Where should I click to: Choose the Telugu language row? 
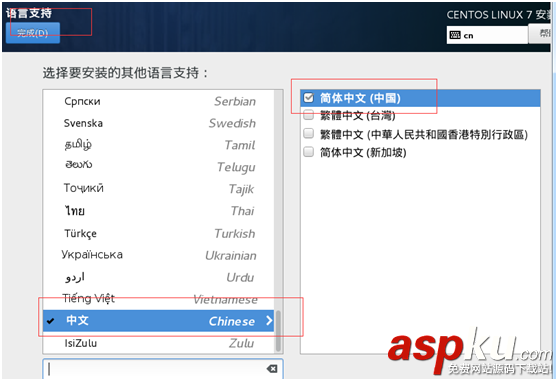[x=159, y=166]
